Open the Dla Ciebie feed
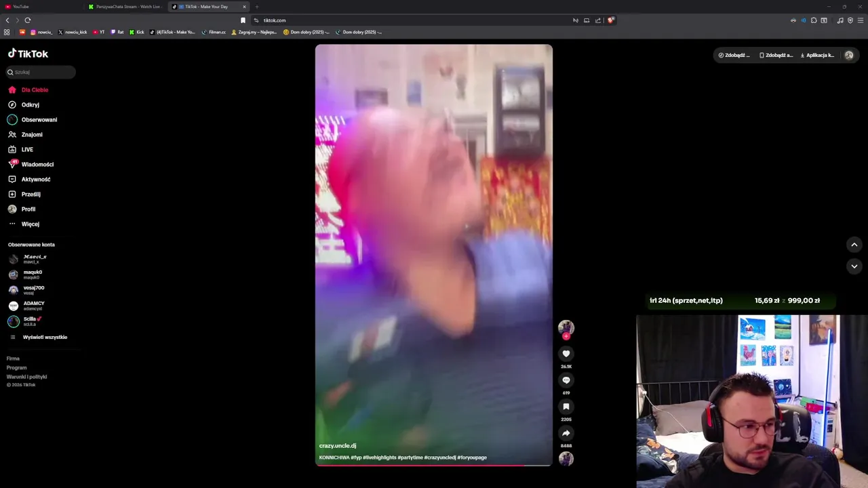Viewport: 868px width, 488px height. [28, 89]
